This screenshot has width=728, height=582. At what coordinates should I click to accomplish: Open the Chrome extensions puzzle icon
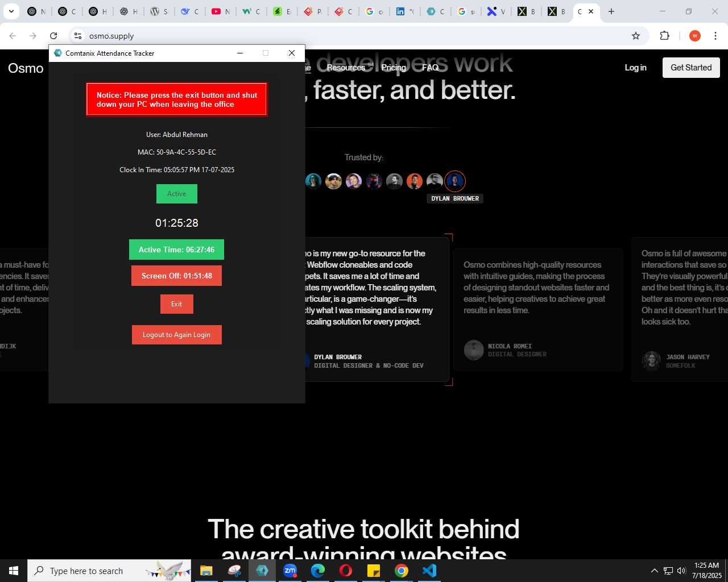(664, 36)
